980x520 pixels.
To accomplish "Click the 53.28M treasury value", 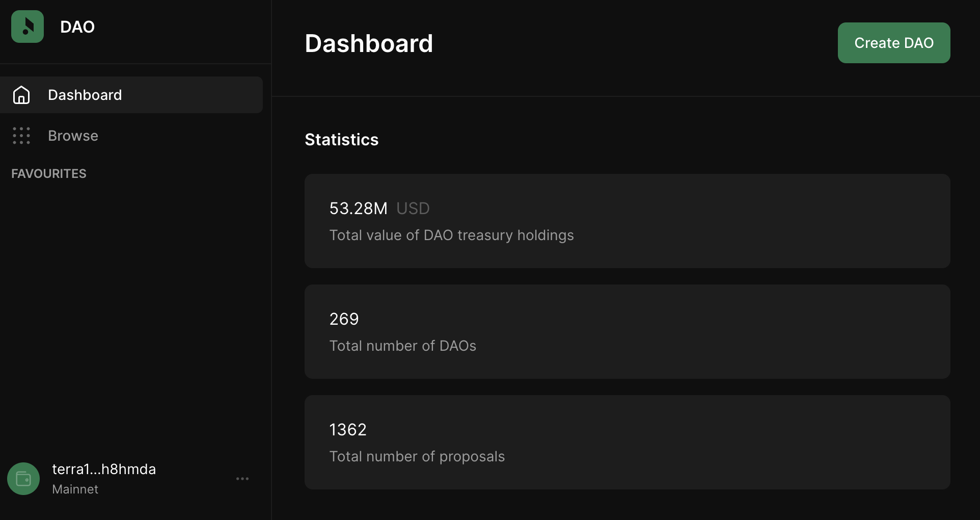I will coord(358,209).
